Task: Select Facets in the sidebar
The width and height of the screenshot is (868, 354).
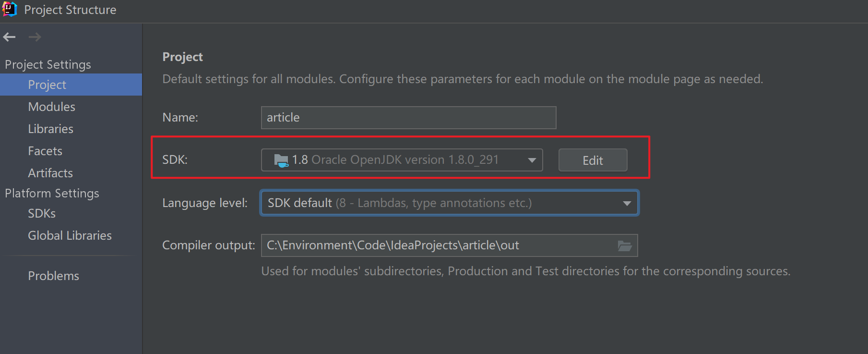Action: click(45, 151)
